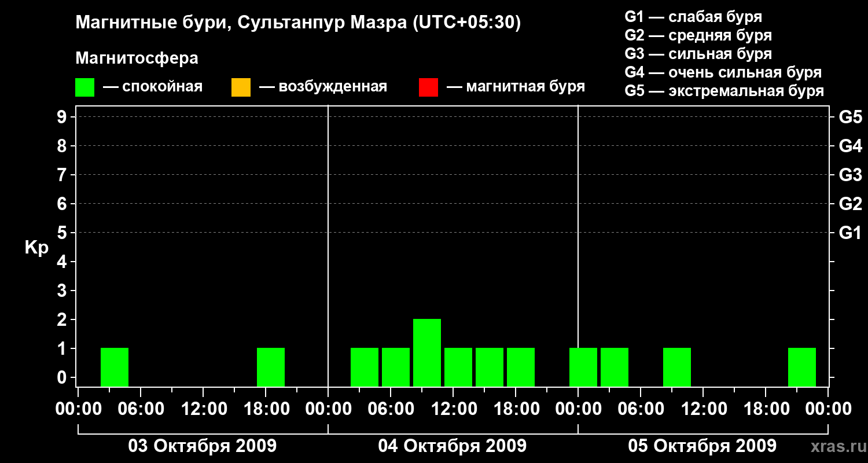Select the first green bar on 03 October, around 03:00
Screen dimensions: 868x463
point(115,367)
